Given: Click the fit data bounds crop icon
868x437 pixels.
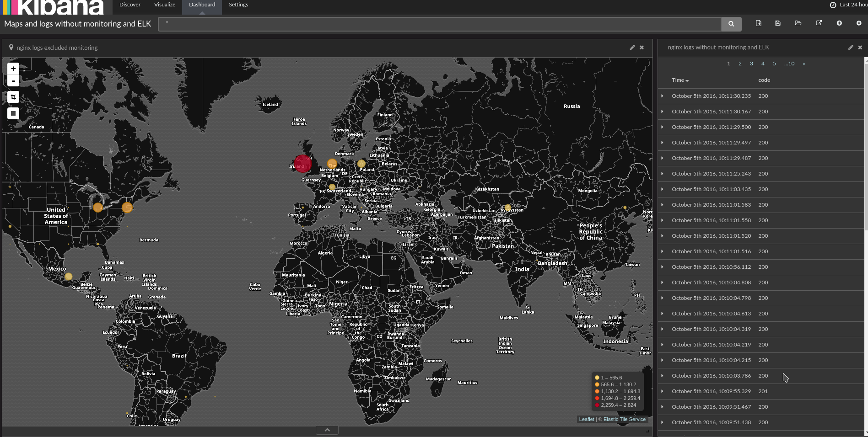Looking at the screenshot, I should 13,97.
